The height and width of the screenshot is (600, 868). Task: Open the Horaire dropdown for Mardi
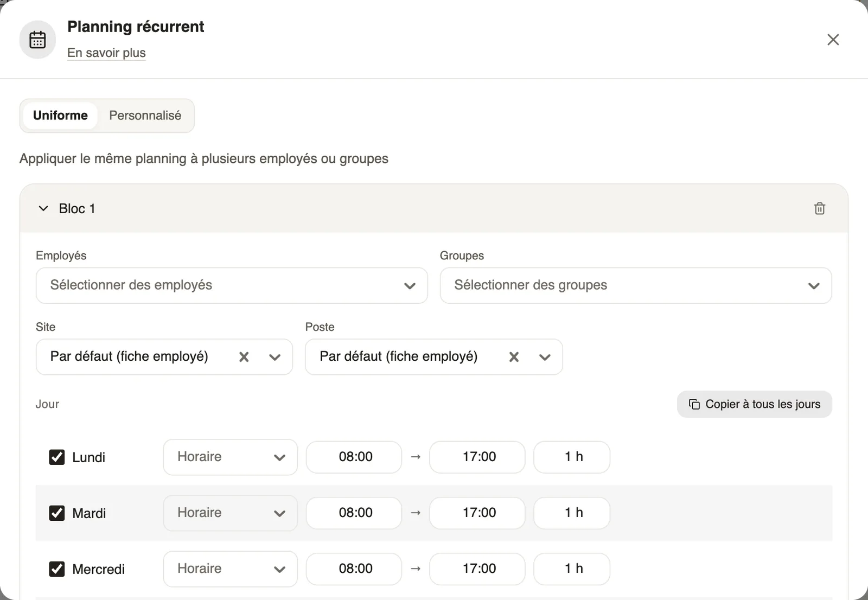pyautogui.click(x=230, y=513)
